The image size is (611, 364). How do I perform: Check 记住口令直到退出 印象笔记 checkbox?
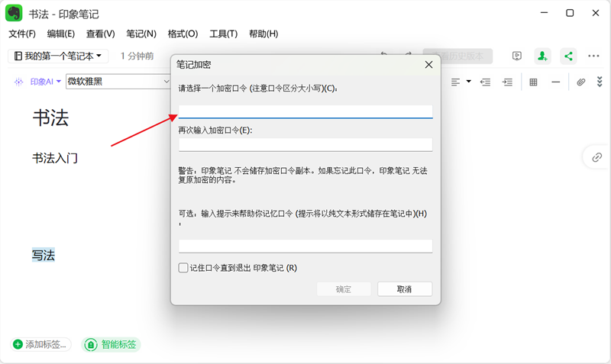click(183, 268)
